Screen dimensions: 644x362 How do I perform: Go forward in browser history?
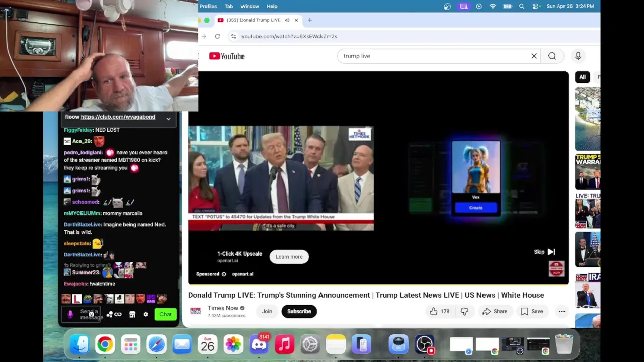point(204,36)
